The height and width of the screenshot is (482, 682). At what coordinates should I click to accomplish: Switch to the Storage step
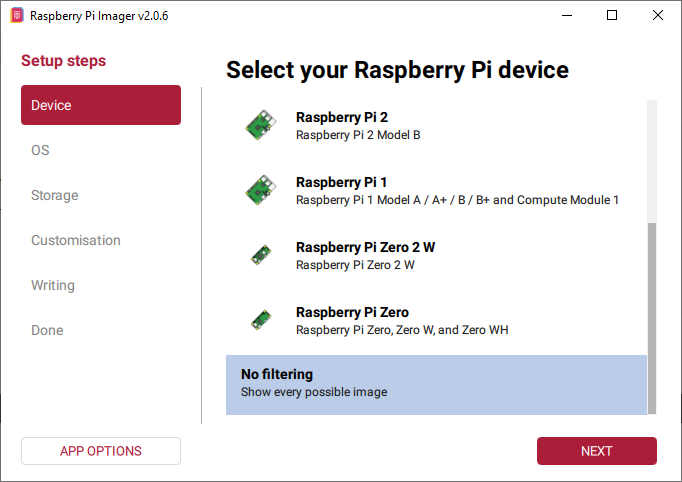(55, 195)
